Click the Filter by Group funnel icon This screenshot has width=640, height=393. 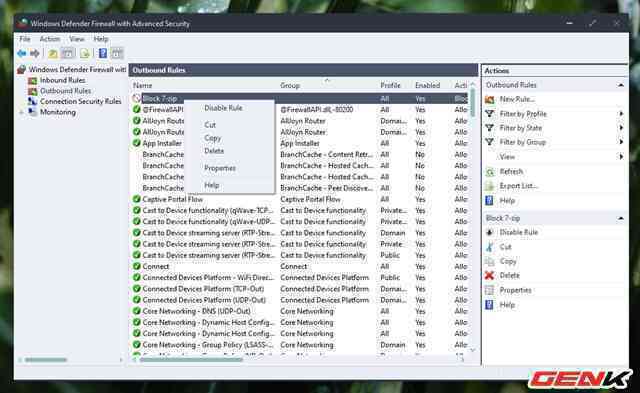[490, 142]
